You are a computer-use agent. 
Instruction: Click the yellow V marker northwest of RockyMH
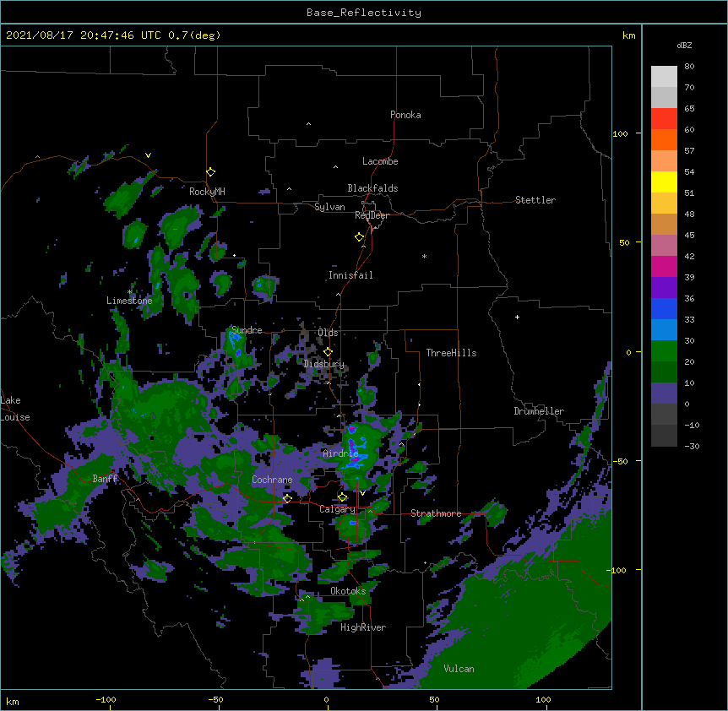pyautogui.click(x=148, y=155)
